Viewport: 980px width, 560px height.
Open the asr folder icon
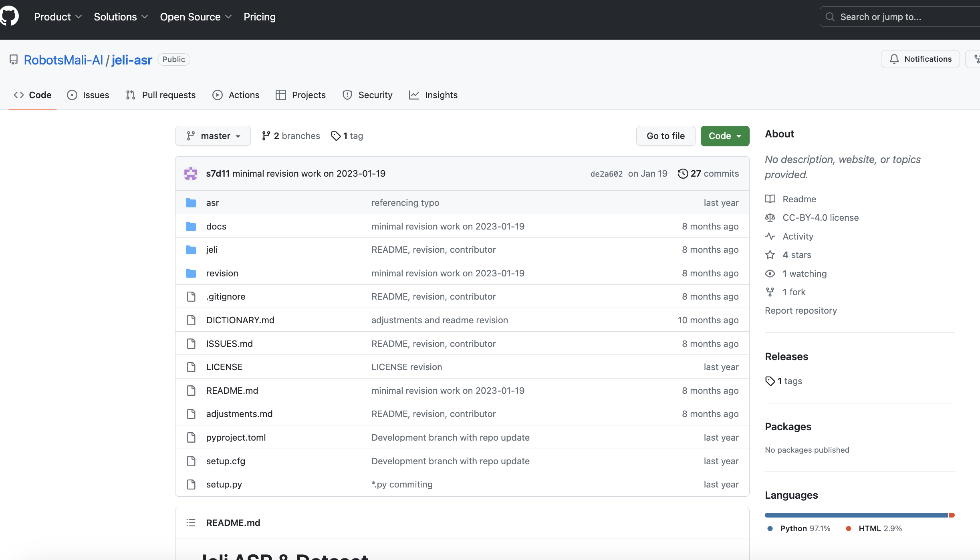(x=191, y=203)
